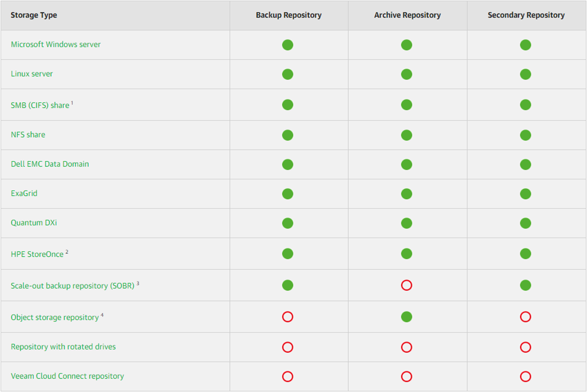Click green dot for NFS share Secondary Repository
The height and width of the screenshot is (392, 587).
[526, 135]
